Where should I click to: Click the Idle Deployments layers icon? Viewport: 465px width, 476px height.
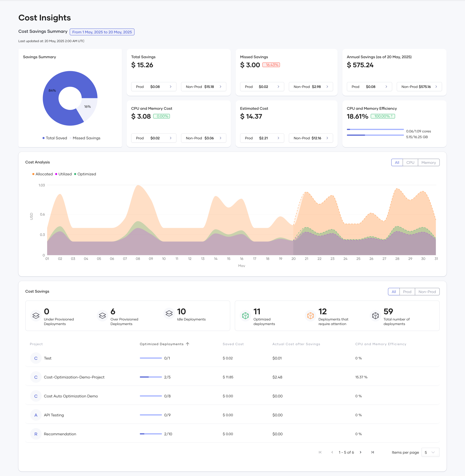click(169, 314)
